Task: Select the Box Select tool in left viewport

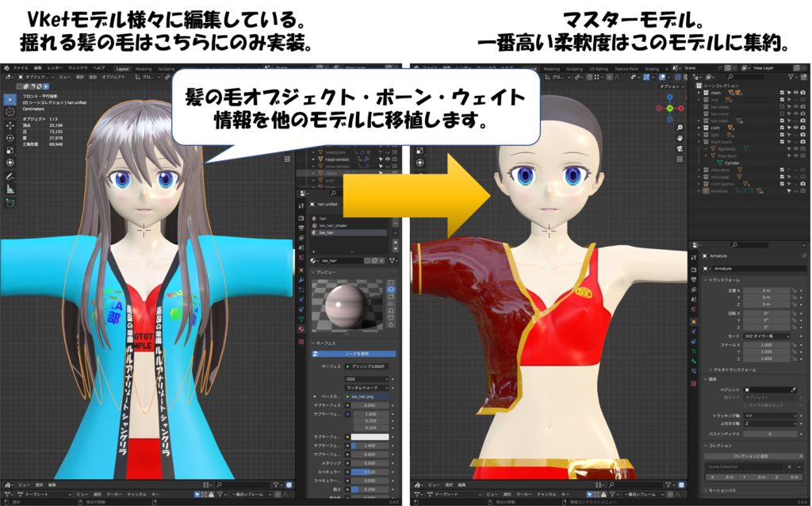Action: (10, 99)
